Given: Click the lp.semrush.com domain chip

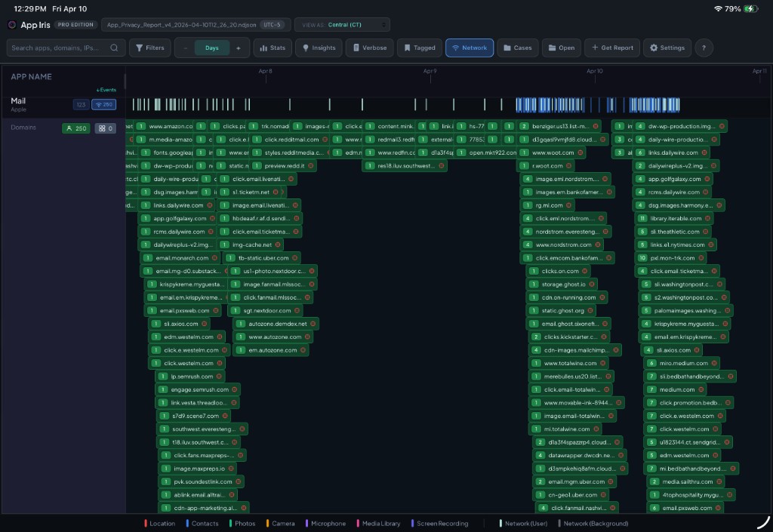Looking at the screenshot, I should pos(190,377).
